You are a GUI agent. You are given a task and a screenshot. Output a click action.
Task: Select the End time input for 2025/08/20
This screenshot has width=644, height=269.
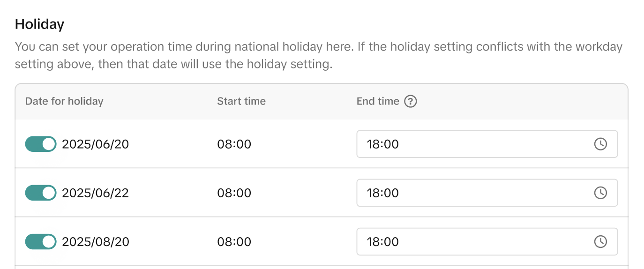(469, 241)
